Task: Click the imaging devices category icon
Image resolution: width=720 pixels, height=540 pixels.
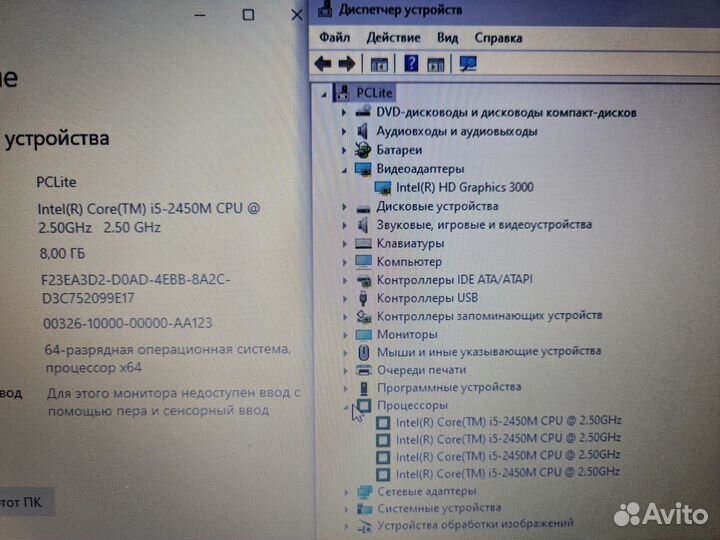Action: [365, 525]
